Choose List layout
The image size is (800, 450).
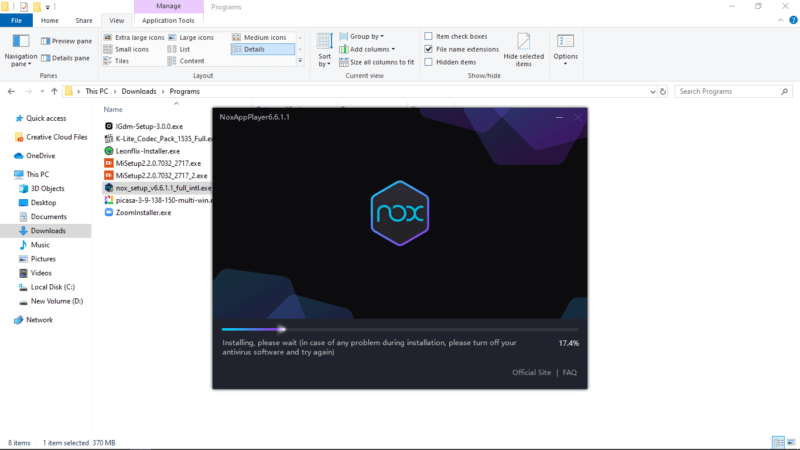coord(179,49)
